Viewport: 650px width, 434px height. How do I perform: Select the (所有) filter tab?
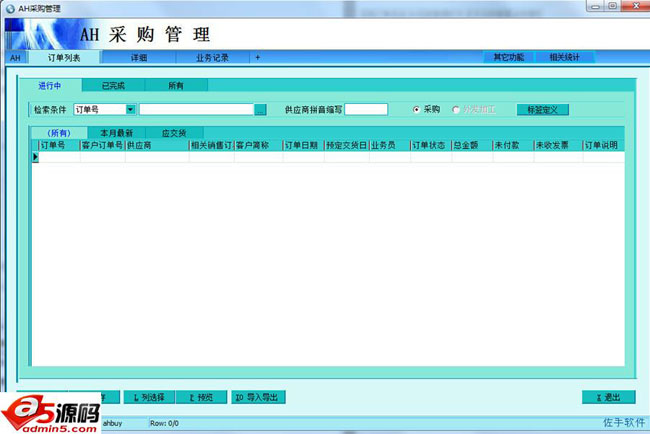coord(58,133)
